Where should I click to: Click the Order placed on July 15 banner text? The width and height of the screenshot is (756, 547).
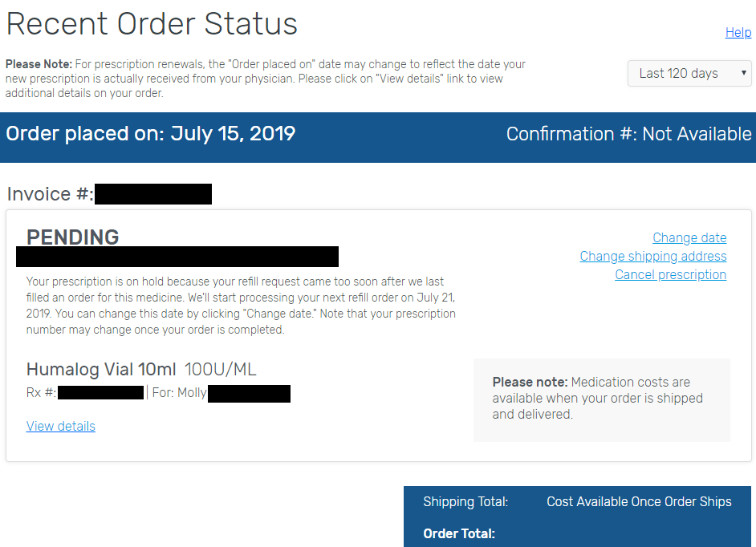[x=151, y=134]
